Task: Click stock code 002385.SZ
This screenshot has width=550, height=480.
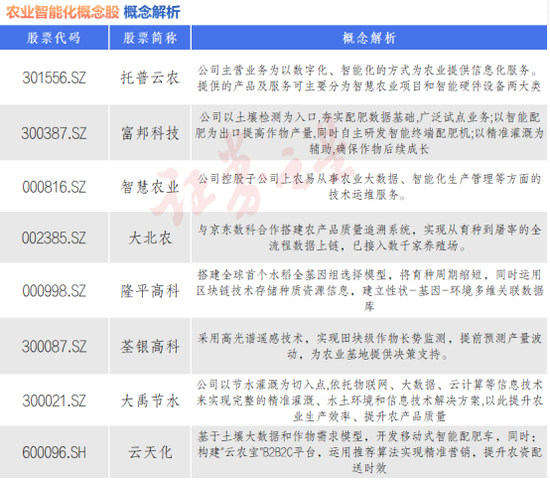Action: 54,238
